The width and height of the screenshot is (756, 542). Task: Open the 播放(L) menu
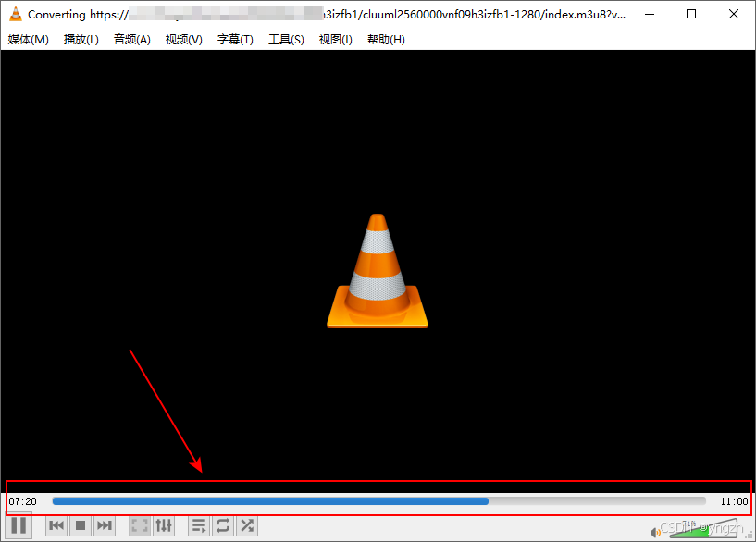(81, 40)
